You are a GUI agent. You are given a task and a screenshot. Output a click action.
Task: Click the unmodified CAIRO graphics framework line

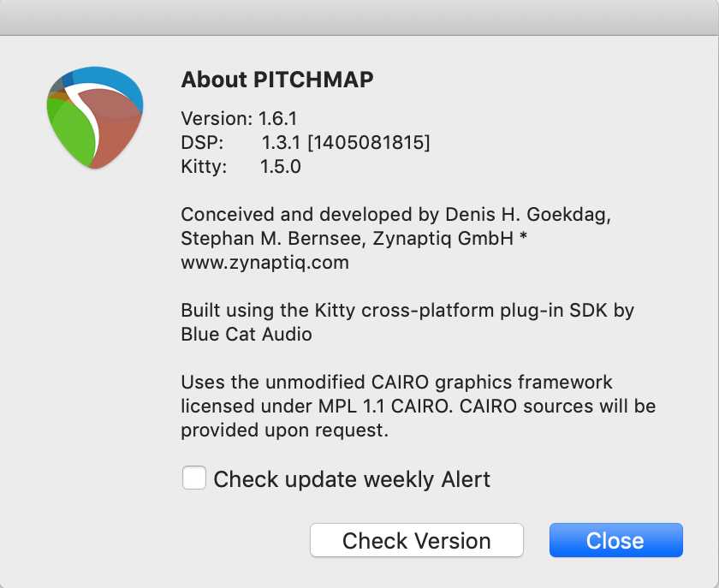pos(396,382)
